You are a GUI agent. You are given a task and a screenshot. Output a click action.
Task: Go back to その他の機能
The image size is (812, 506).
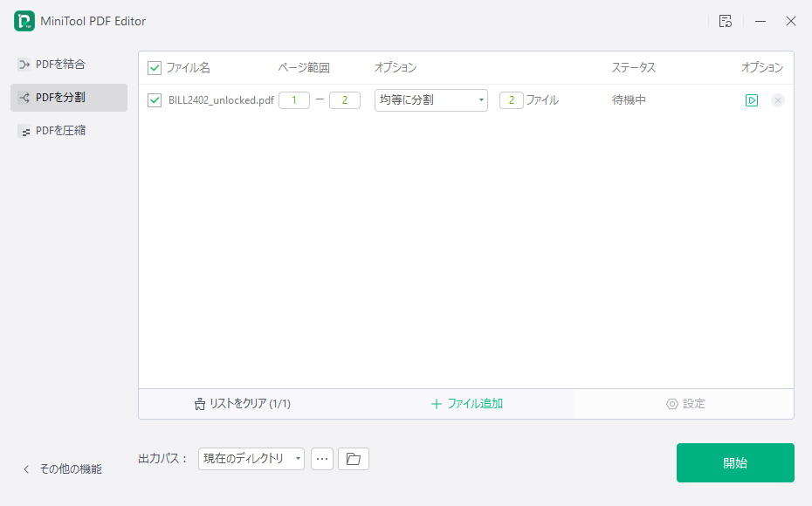pyautogui.click(x=63, y=469)
